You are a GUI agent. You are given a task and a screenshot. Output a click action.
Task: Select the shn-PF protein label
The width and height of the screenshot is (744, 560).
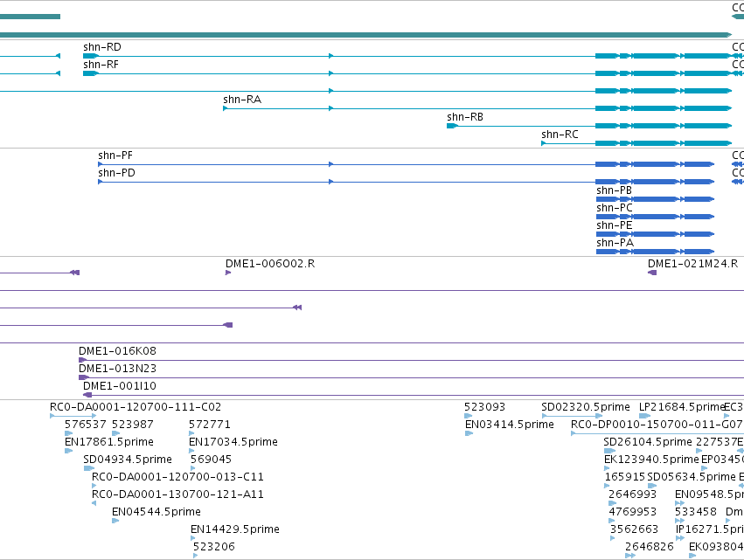point(115,156)
